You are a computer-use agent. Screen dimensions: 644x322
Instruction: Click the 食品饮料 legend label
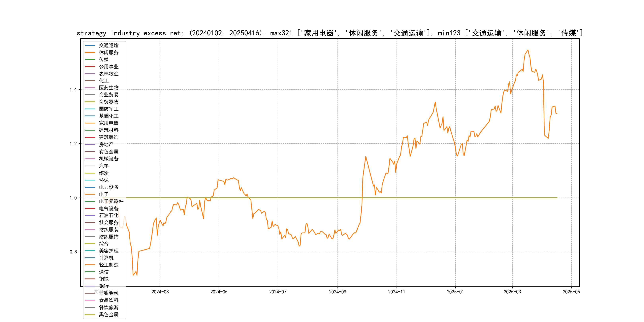[109, 300]
